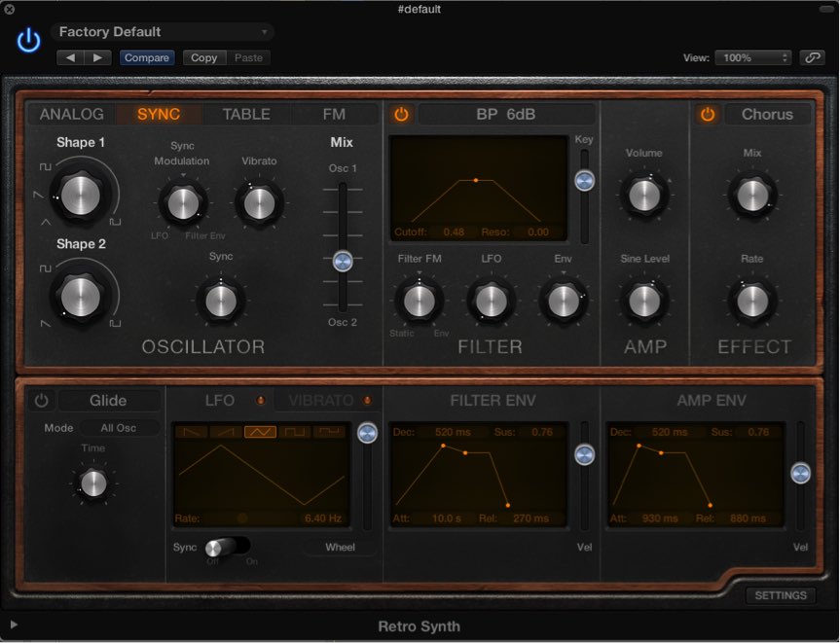Toggle the Filter section power button
Image resolution: width=840 pixels, height=643 pixels.
401,115
